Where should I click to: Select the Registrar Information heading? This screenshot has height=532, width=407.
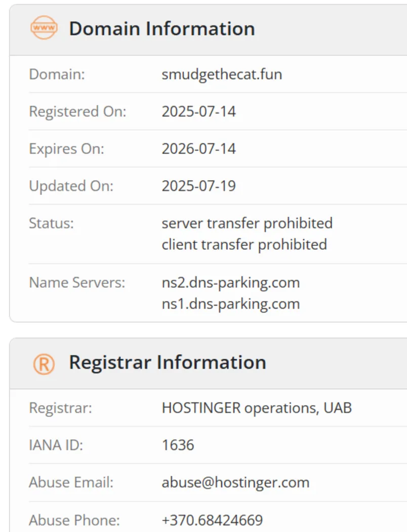168,362
